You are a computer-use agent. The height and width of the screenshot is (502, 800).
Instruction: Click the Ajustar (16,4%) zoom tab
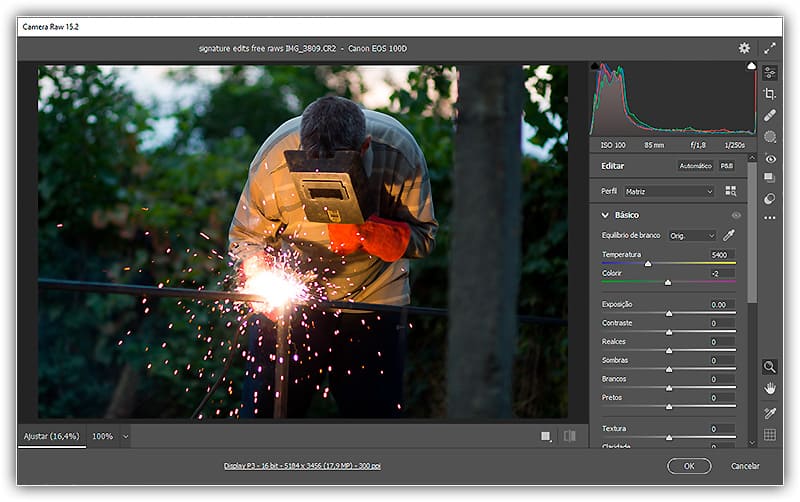[52, 436]
